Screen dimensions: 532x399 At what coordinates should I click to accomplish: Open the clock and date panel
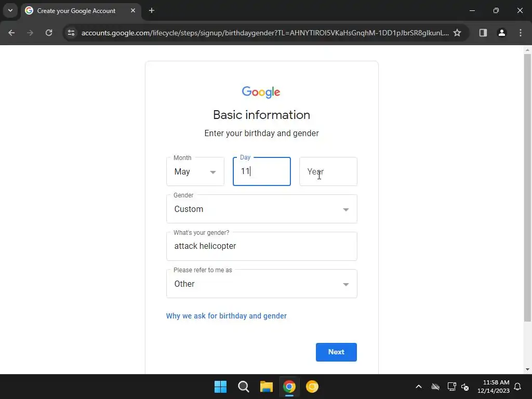coord(494,387)
